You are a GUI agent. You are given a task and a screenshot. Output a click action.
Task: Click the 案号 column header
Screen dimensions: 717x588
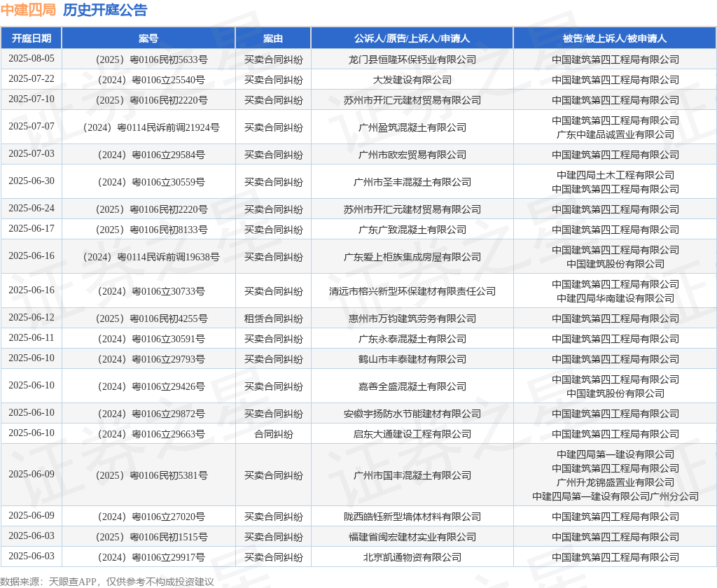148,38
